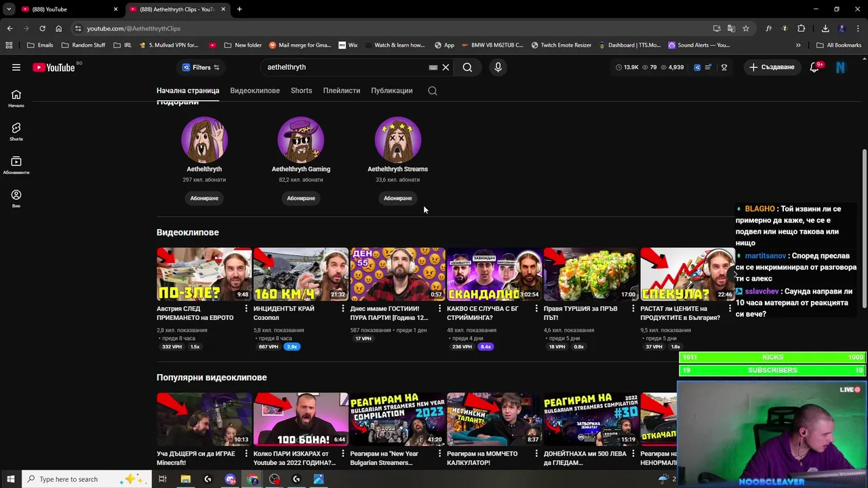Open OBS Studio from the taskbar
This screenshot has height=488, width=868.
coord(275,479)
